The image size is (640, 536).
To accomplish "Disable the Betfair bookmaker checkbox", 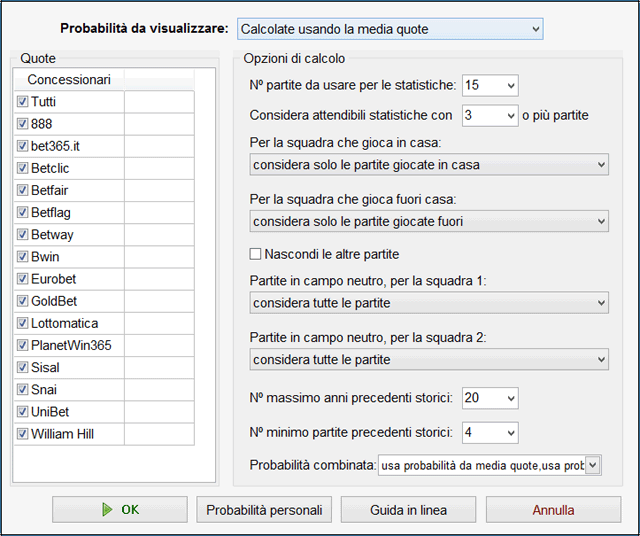I will 22,190.
